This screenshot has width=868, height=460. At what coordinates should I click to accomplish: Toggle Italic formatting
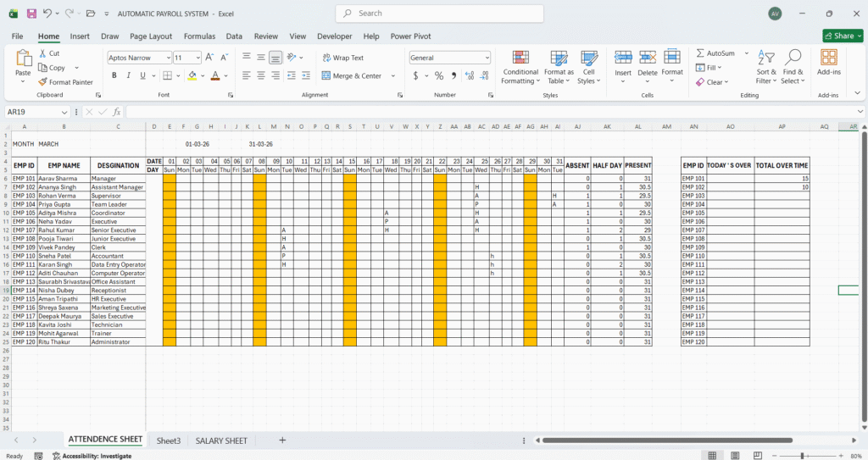point(129,76)
